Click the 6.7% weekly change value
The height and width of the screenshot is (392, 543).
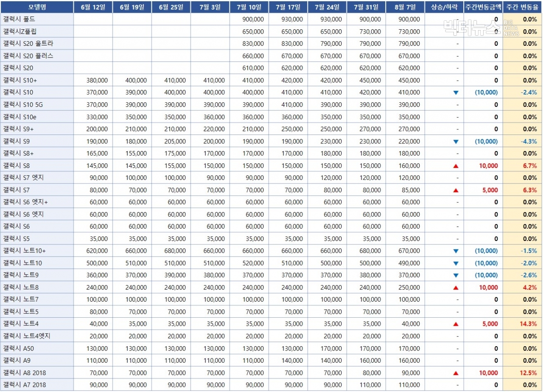530,166
